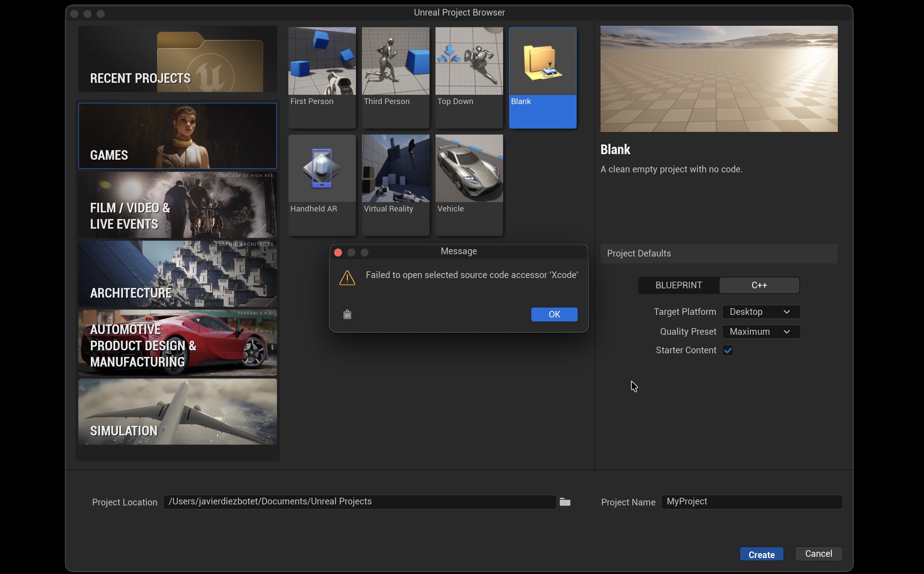Open the Target Platform dropdown
Screen dimensions: 924x574
coord(761,312)
